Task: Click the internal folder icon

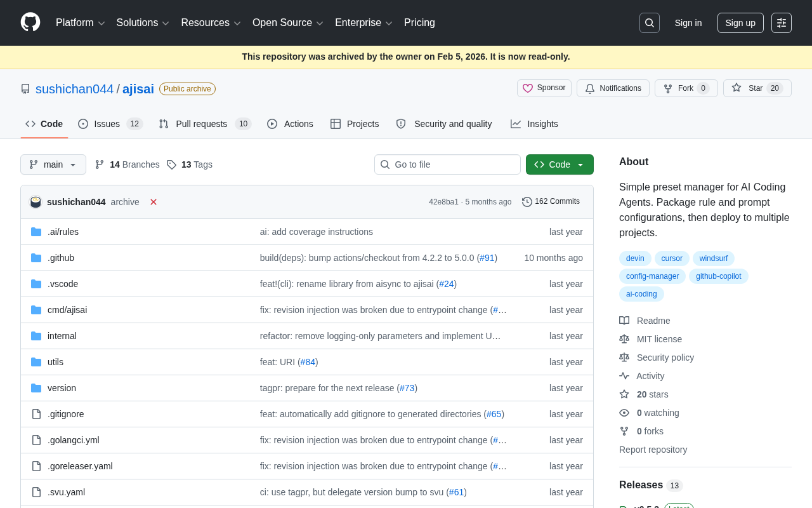Action: tap(36, 336)
